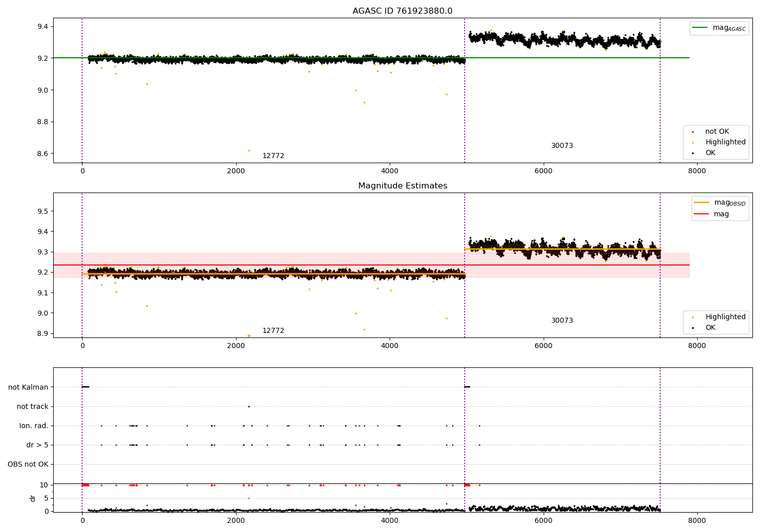Click the 30073 label in the middle plot

tap(562, 321)
